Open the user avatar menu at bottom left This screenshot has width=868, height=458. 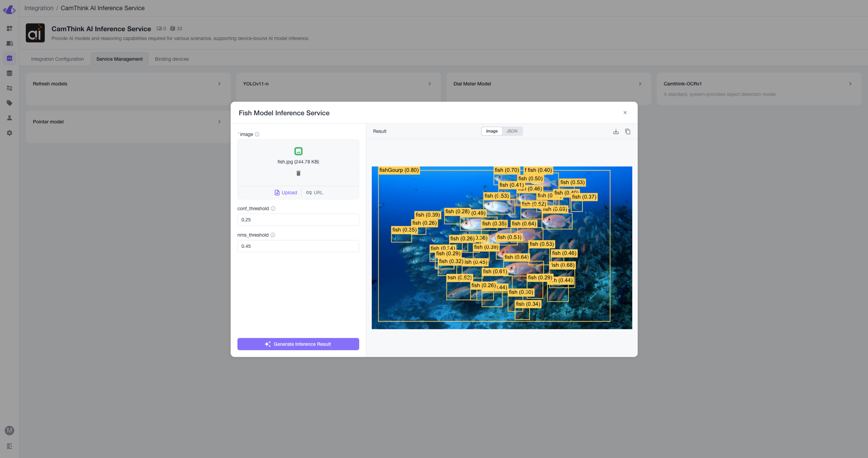click(9, 431)
